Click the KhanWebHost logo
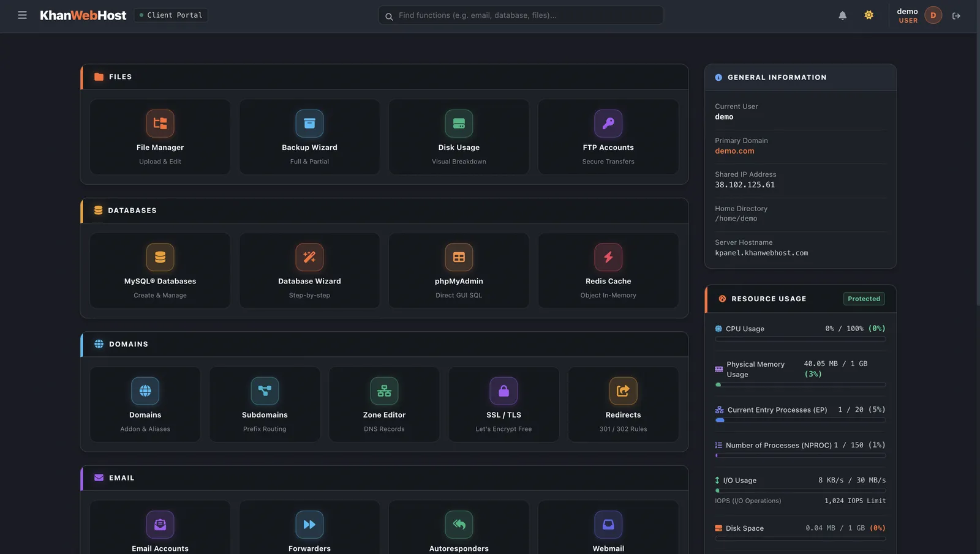Image resolution: width=980 pixels, height=554 pixels. (83, 15)
